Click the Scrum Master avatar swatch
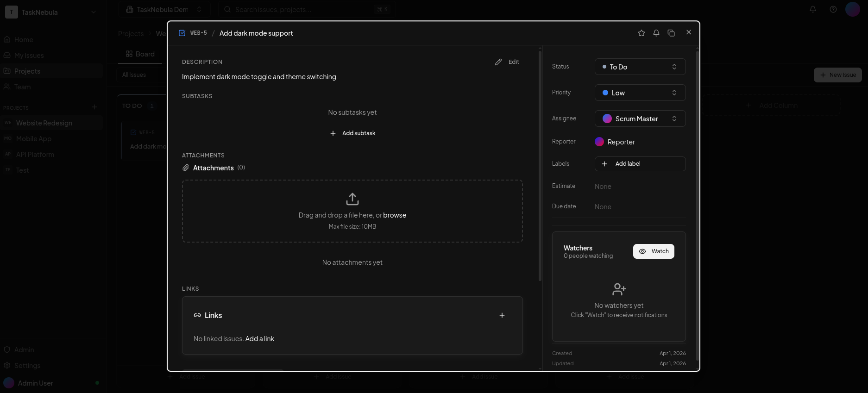Viewport: 868px width, 393px height. 607,119
